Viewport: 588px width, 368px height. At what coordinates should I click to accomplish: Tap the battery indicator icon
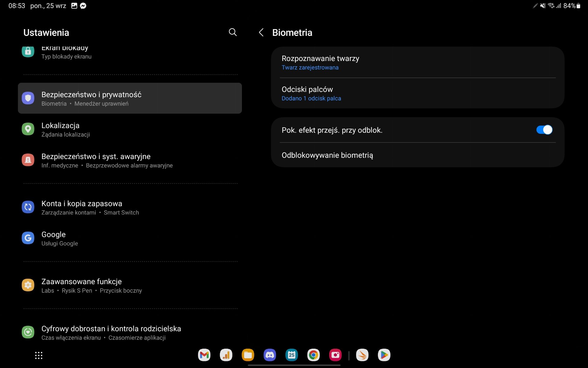pyautogui.click(x=579, y=6)
